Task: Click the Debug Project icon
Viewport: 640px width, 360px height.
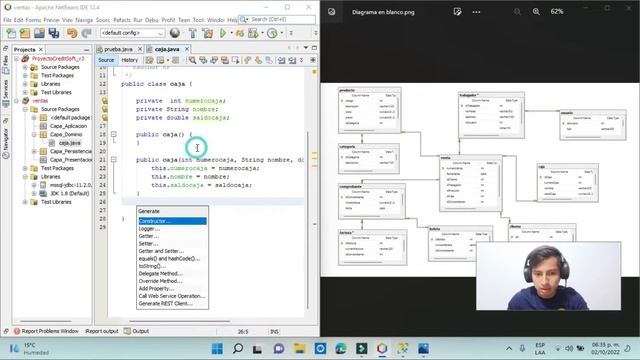Action: 240,33
